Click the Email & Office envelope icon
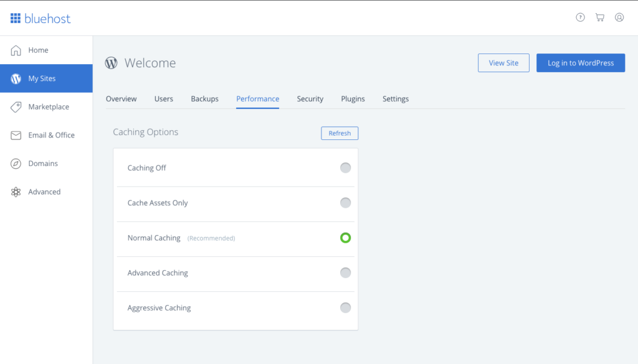The width and height of the screenshot is (638, 364). coord(16,135)
